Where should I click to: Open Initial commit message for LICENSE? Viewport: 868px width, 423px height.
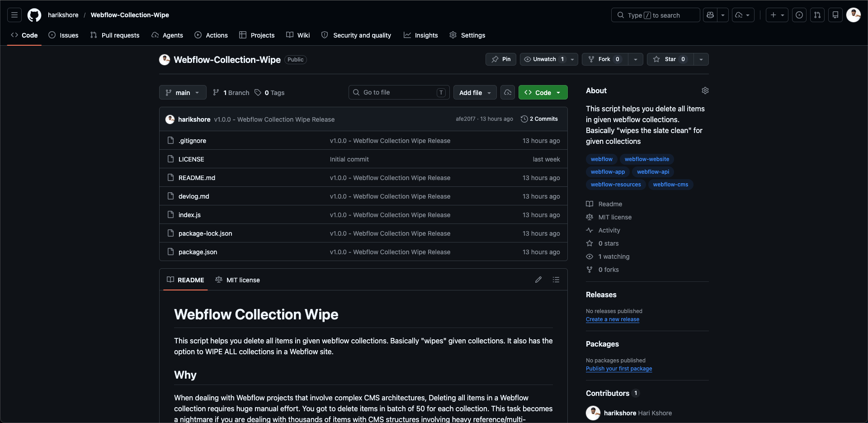pos(349,159)
